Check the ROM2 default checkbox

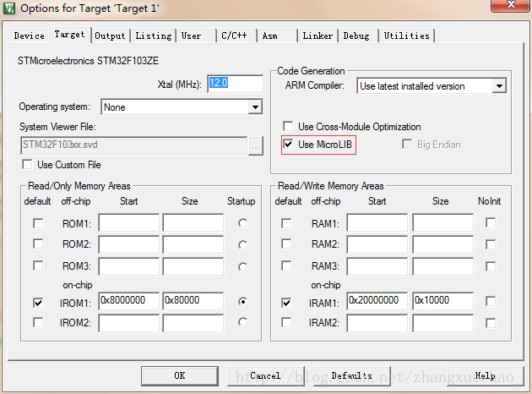[x=38, y=244]
